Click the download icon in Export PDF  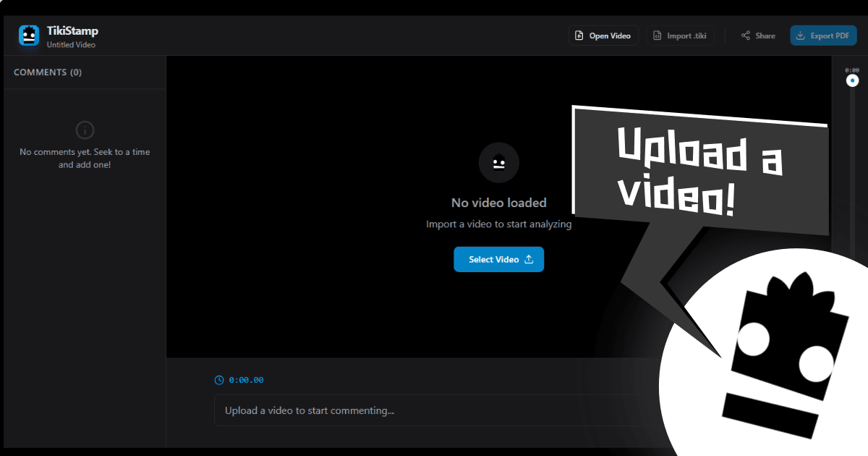pyautogui.click(x=800, y=35)
